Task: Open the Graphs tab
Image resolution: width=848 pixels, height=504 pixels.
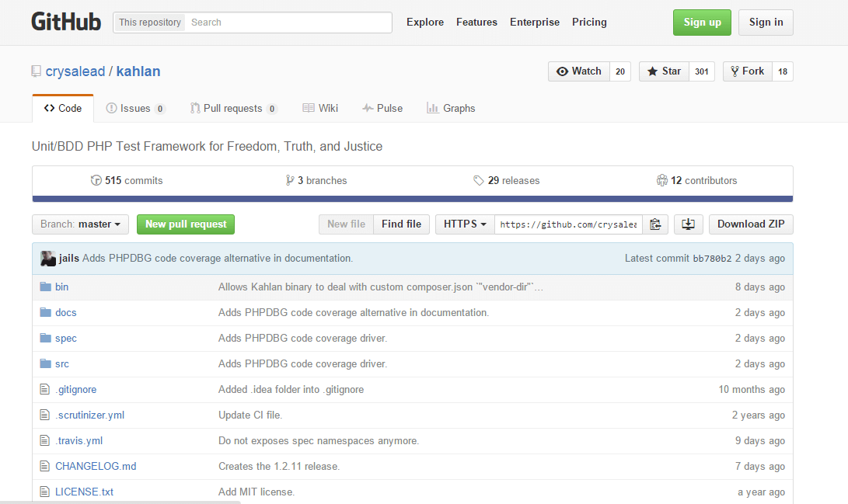Action: click(x=451, y=108)
